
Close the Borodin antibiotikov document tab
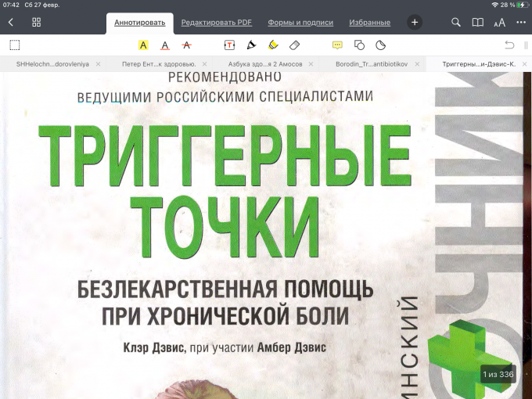pos(418,64)
